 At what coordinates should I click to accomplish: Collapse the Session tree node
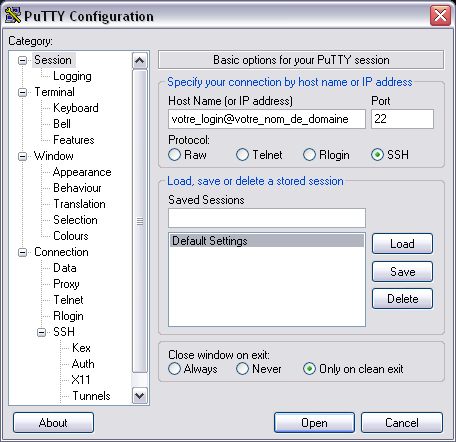coord(22,60)
